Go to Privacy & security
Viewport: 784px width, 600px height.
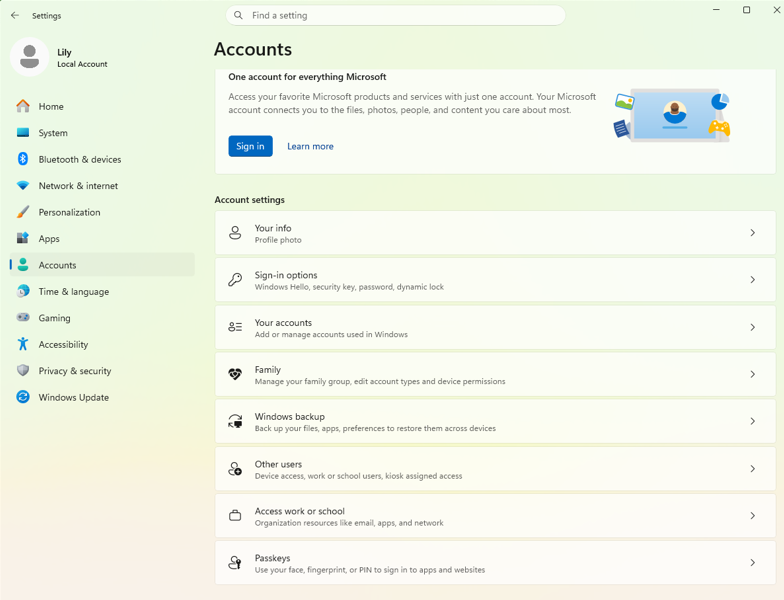(x=102, y=370)
